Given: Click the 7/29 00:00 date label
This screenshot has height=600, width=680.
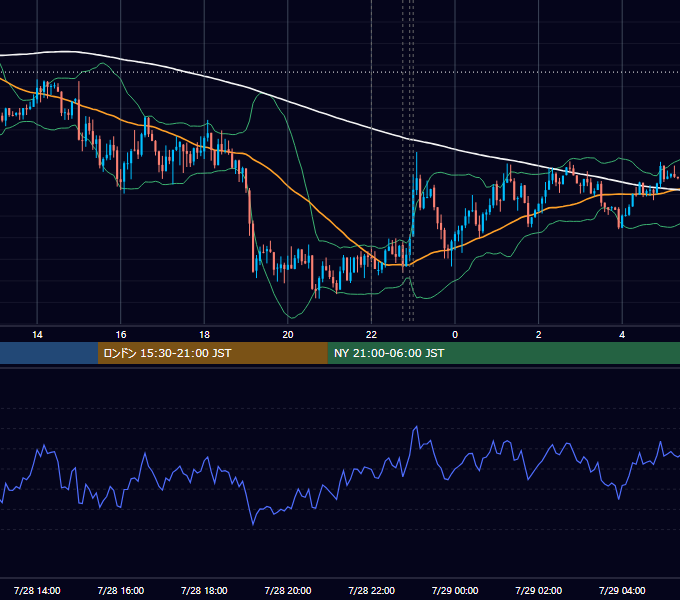Looking at the screenshot, I should (455, 590).
